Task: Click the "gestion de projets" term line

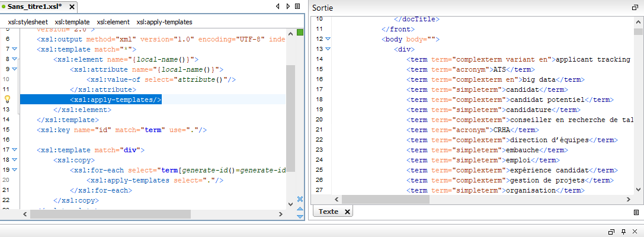Action: (510, 180)
